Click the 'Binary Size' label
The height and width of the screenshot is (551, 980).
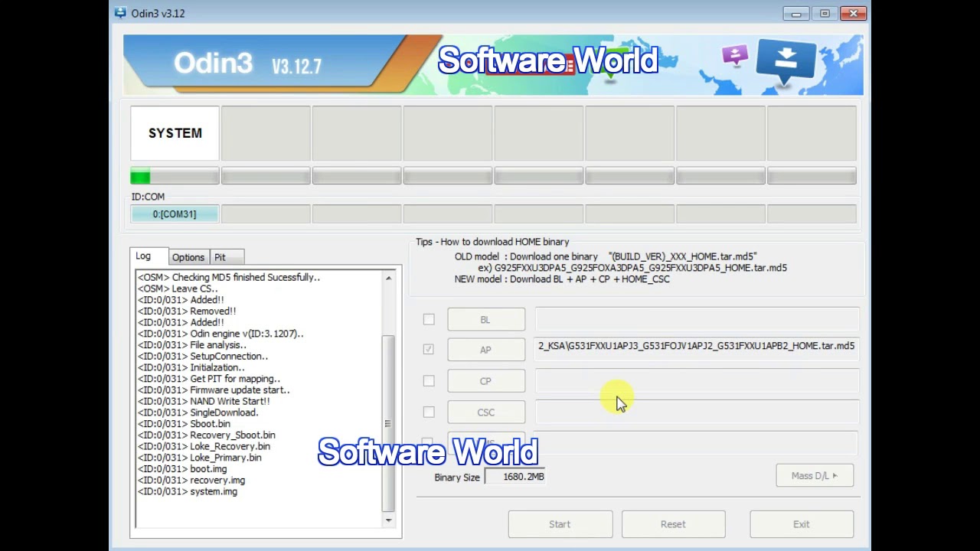tap(457, 477)
